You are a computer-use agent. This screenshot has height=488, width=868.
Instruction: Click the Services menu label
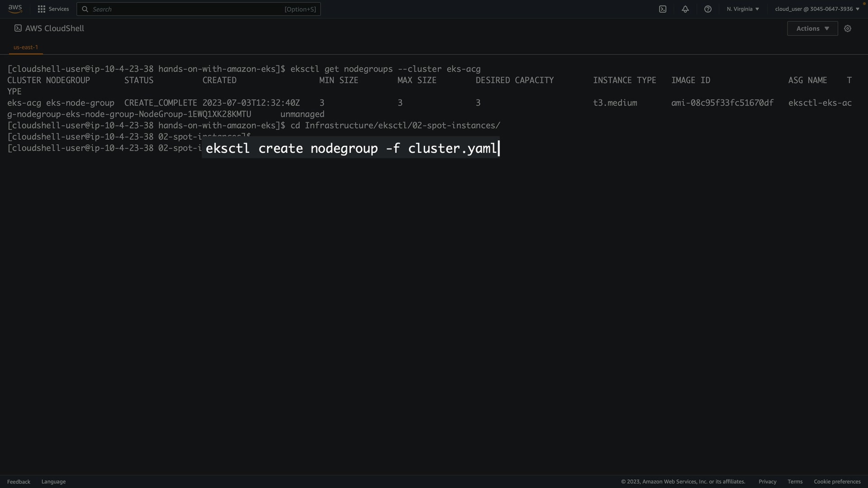point(59,9)
